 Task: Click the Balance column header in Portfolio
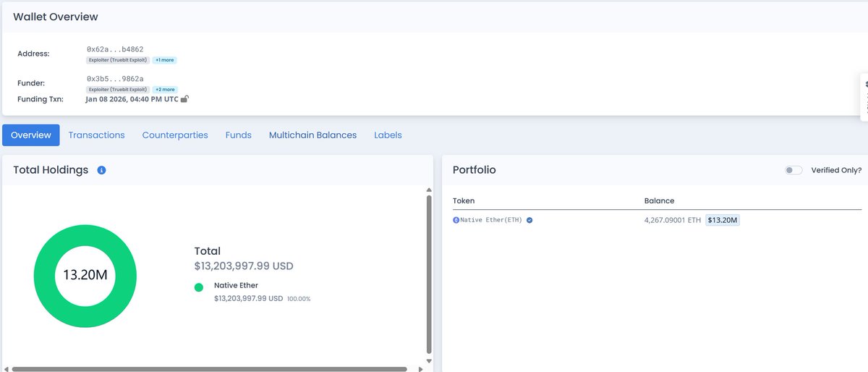[x=659, y=200]
